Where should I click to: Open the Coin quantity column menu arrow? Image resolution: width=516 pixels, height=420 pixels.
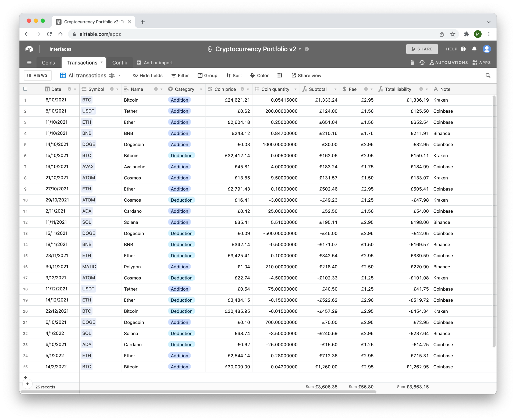(x=295, y=89)
